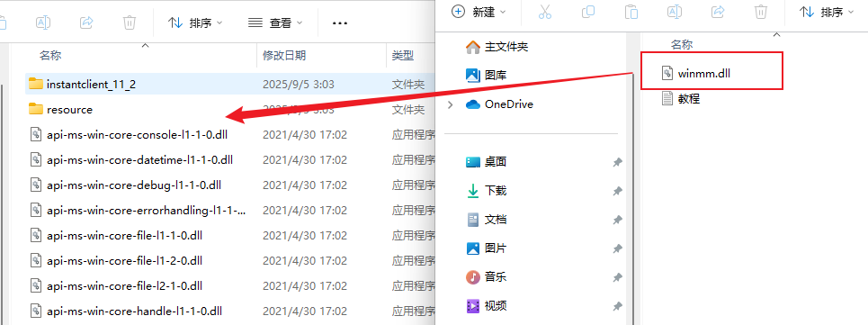
Task: Sort files by 修改日期 column header
Action: click(284, 55)
